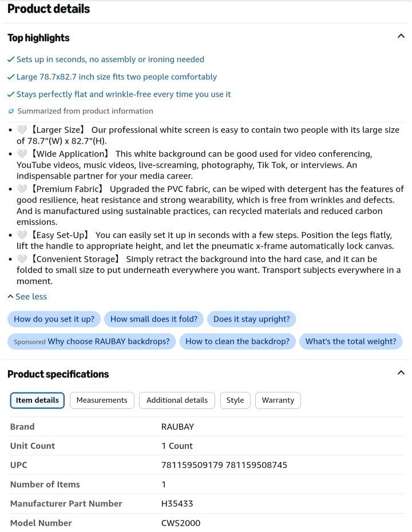Ask 'How do you set it up?'
The height and width of the screenshot is (532, 412).
click(54, 319)
